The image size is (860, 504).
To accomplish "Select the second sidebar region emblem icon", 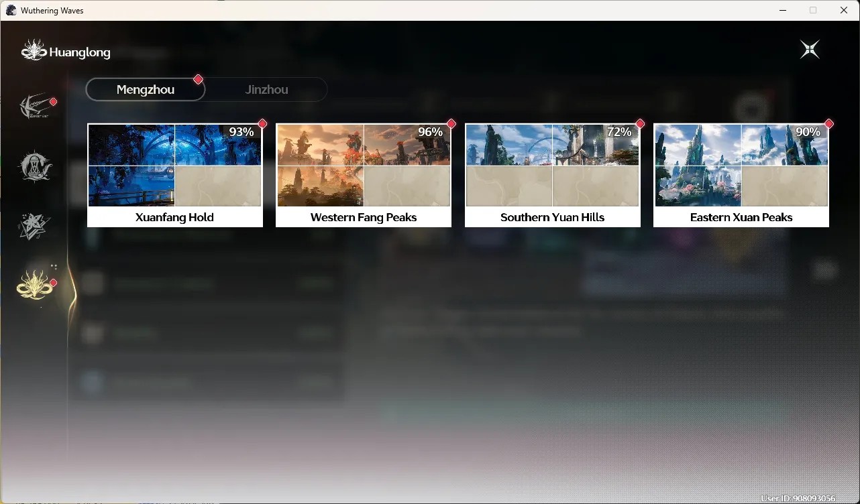I will pyautogui.click(x=34, y=166).
